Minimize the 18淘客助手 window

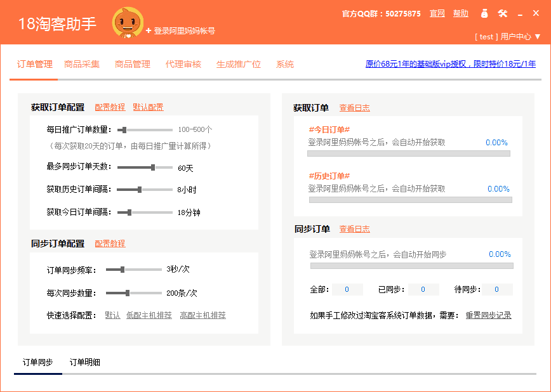click(521, 14)
